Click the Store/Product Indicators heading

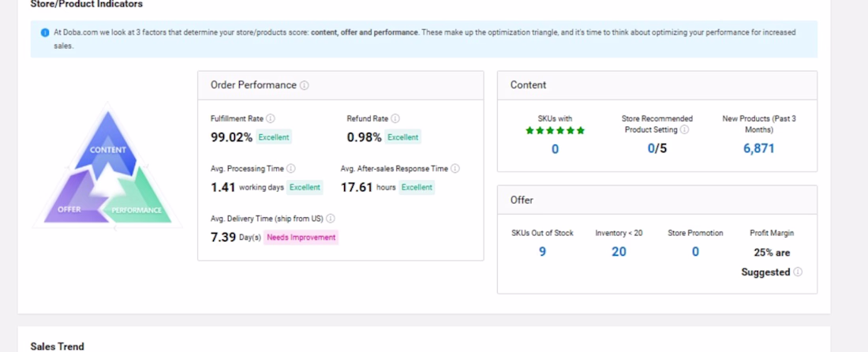(x=86, y=5)
